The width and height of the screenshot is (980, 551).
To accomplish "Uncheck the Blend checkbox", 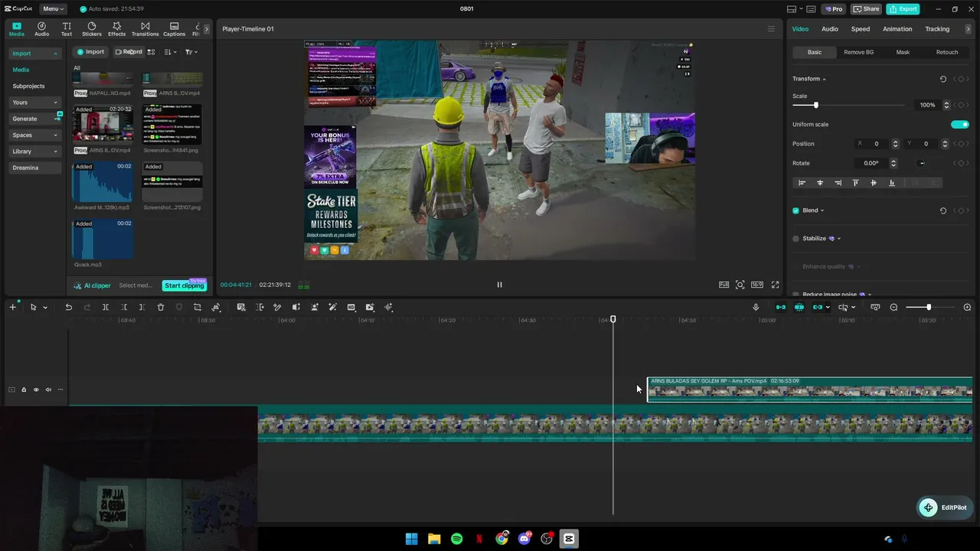I will click(x=795, y=210).
